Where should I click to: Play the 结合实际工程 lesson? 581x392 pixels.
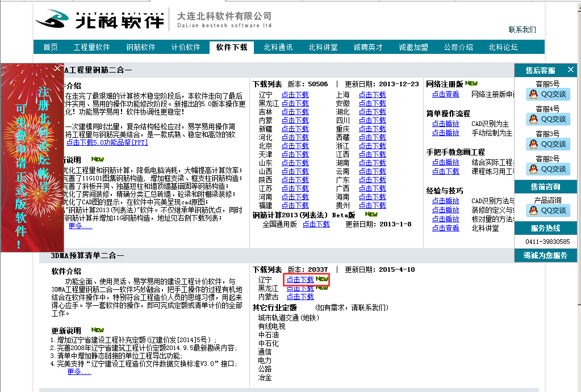tap(446, 162)
